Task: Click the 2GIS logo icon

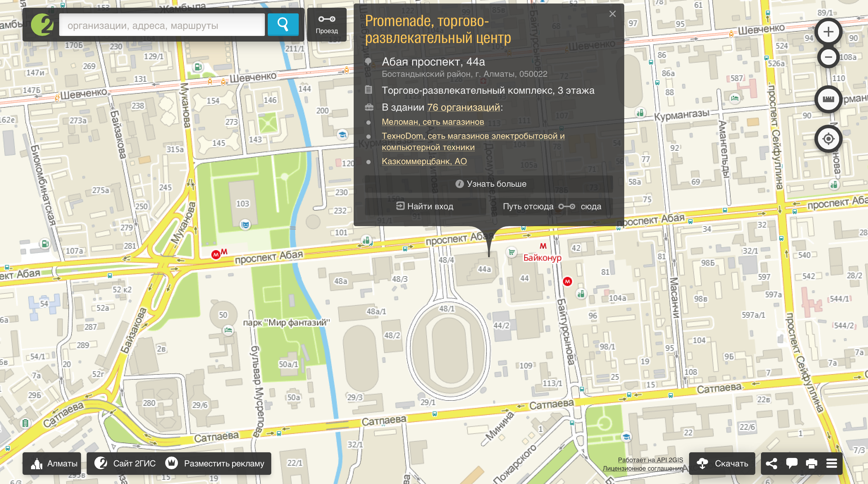Action: [x=42, y=25]
